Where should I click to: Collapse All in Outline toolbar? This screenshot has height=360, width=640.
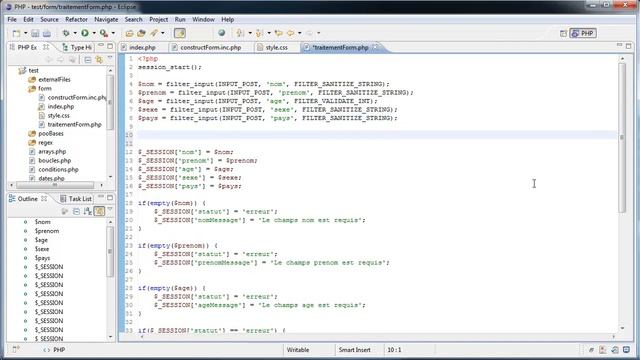[x=76, y=211]
